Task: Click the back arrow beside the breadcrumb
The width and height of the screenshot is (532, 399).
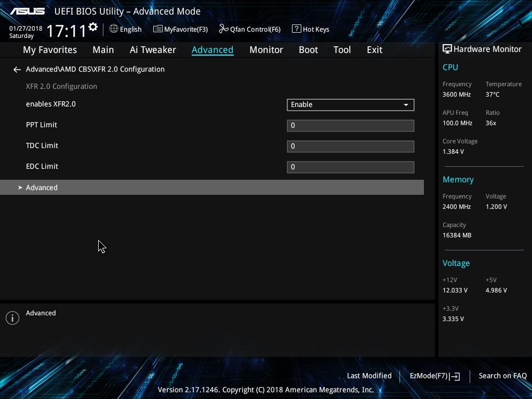Action: pos(17,70)
